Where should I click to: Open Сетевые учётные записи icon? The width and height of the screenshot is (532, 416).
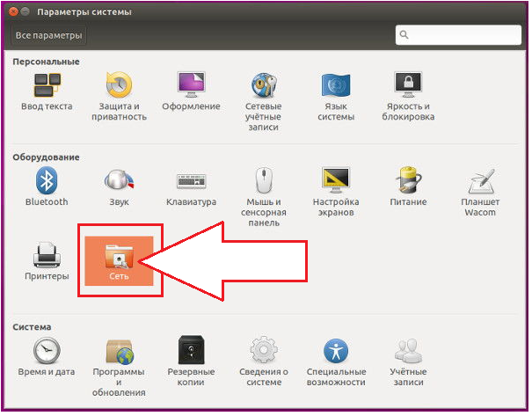click(264, 84)
